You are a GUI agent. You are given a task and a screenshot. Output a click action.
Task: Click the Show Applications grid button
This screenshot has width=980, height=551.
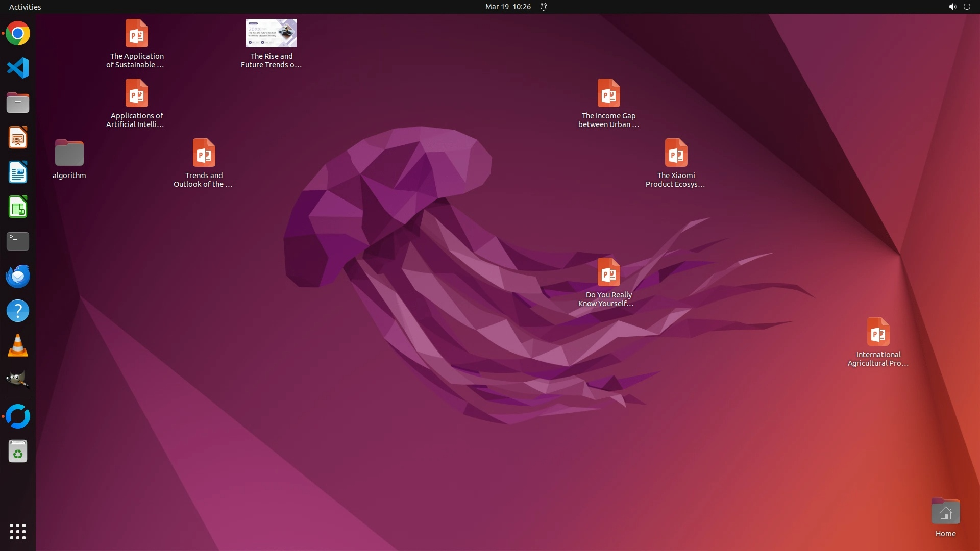click(x=18, y=531)
